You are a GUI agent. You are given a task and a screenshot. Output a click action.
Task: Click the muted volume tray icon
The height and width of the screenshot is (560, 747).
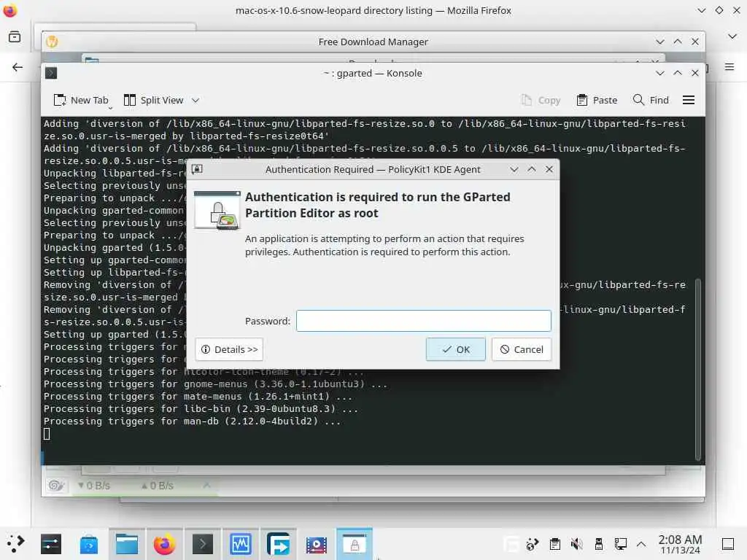click(x=577, y=544)
